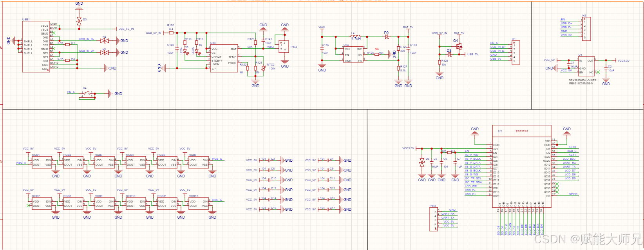Select the PIN3 UART connector

(434, 219)
